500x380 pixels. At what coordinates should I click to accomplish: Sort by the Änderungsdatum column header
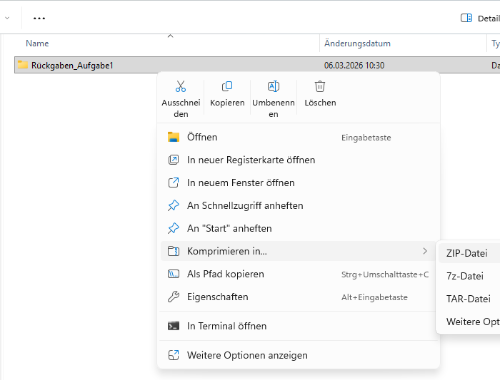pos(357,43)
